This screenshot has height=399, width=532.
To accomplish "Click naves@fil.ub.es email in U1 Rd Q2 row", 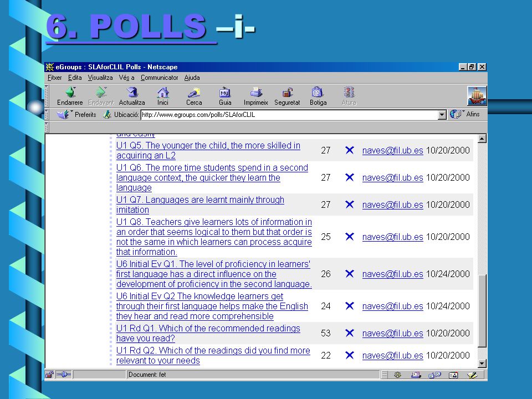I will click(392, 355).
